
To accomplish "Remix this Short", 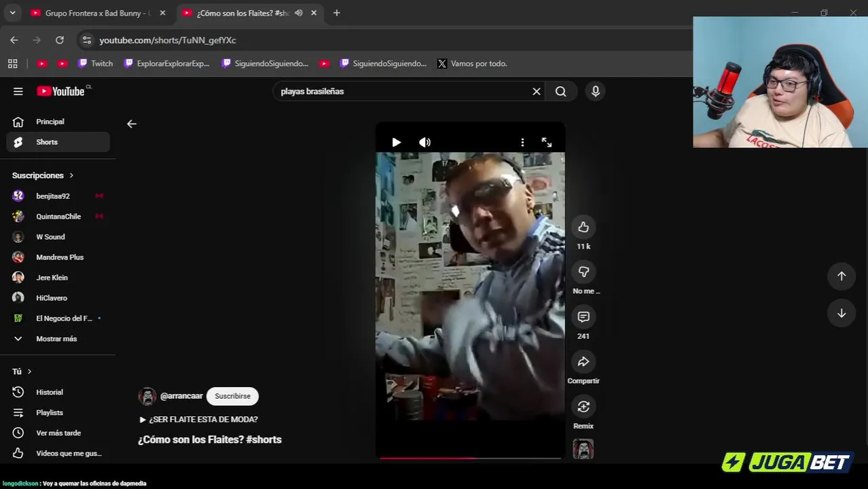I will (x=583, y=406).
